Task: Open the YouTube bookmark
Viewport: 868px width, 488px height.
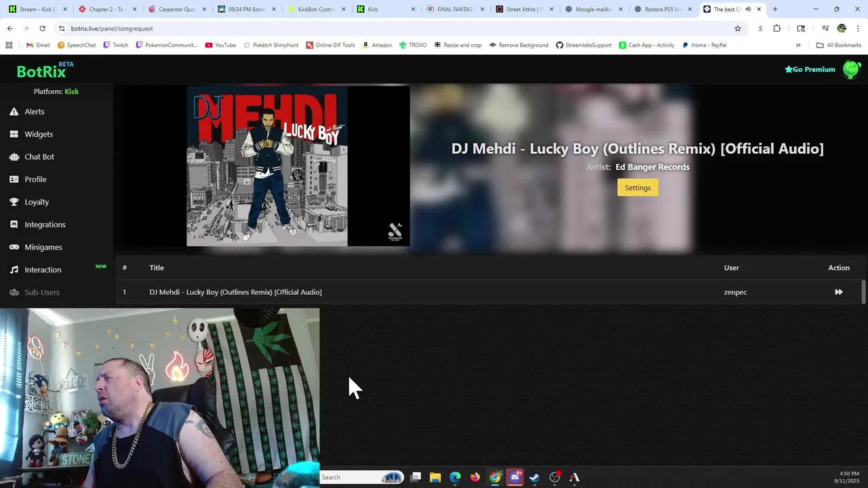Action: (220, 45)
